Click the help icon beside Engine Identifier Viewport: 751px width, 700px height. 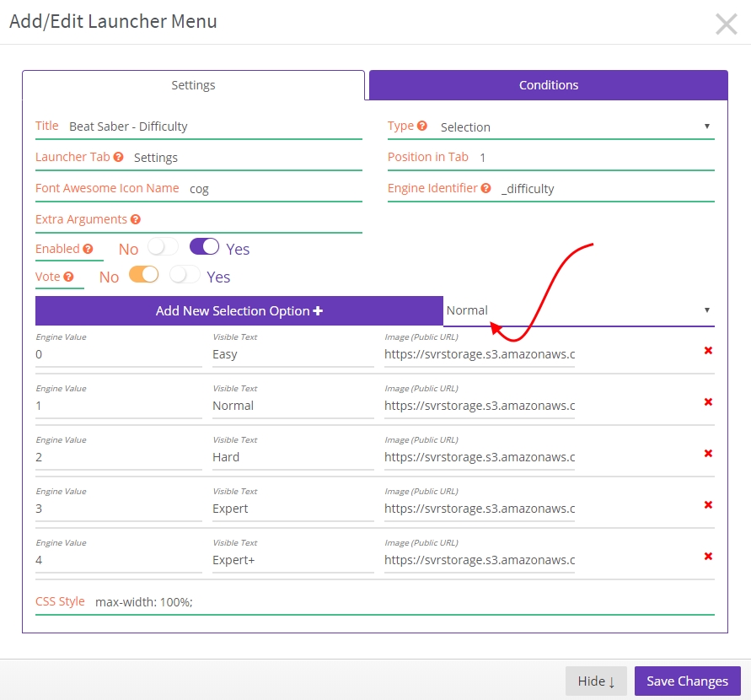(485, 188)
